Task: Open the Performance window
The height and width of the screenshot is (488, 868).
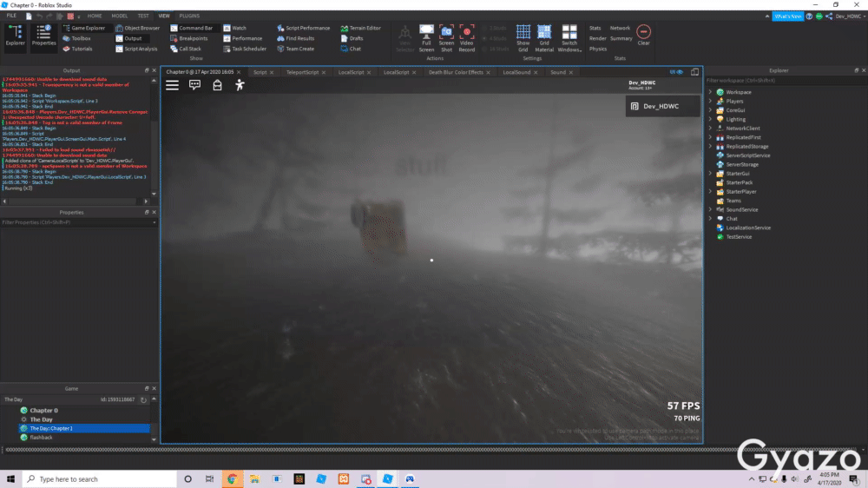Action: coord(242,38)
